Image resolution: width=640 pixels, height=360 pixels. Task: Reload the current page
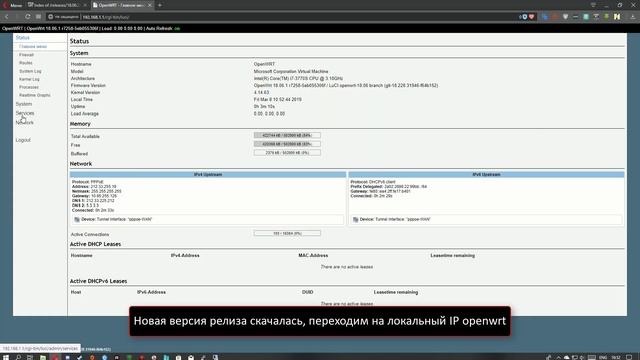27,17
